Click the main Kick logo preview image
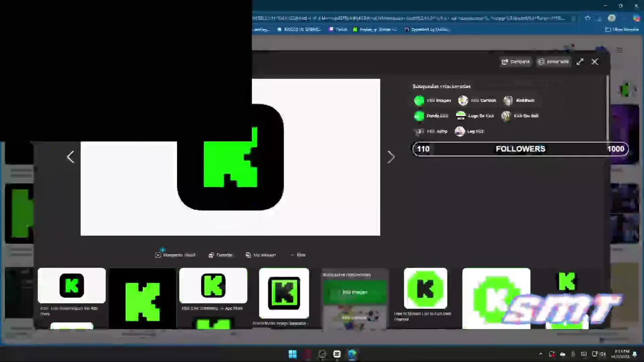 click(230, 157)
